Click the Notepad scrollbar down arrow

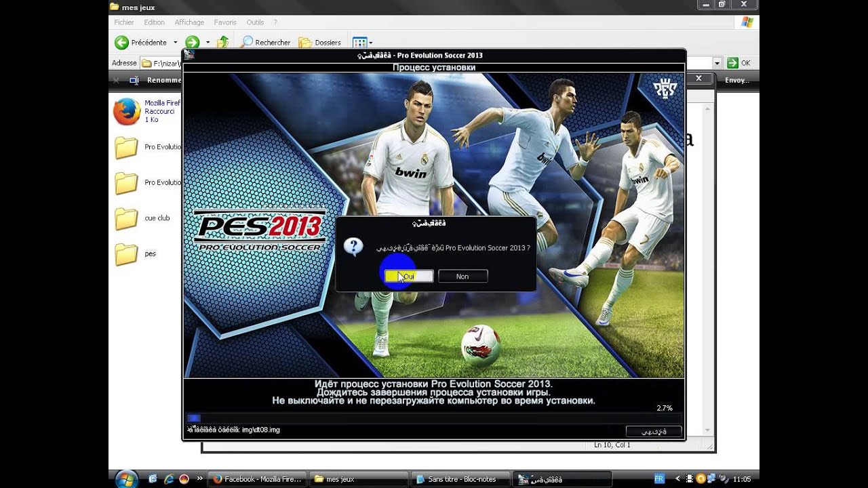[709, 430]
